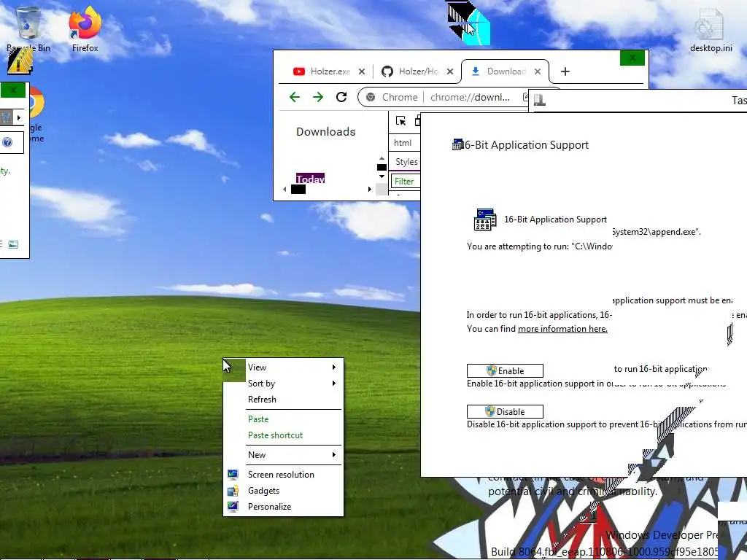Click the highlighted Today label
The width and height of the screenshot is (747, 560).
pyautogui.click(x=310, y=179)
